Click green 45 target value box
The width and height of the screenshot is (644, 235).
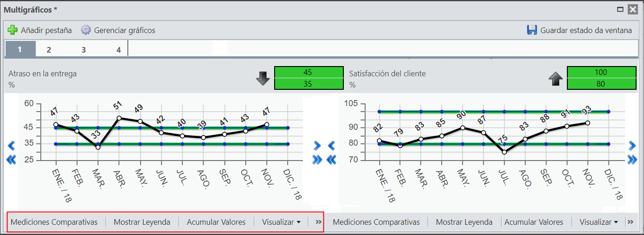[x=309, y=72]
